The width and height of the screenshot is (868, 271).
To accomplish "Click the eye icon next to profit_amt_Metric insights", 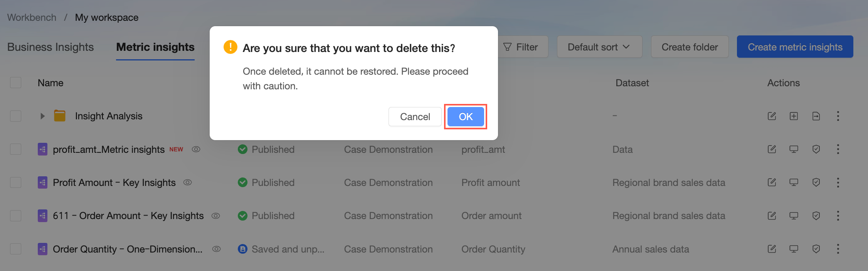I will click(x=196, y=149).
